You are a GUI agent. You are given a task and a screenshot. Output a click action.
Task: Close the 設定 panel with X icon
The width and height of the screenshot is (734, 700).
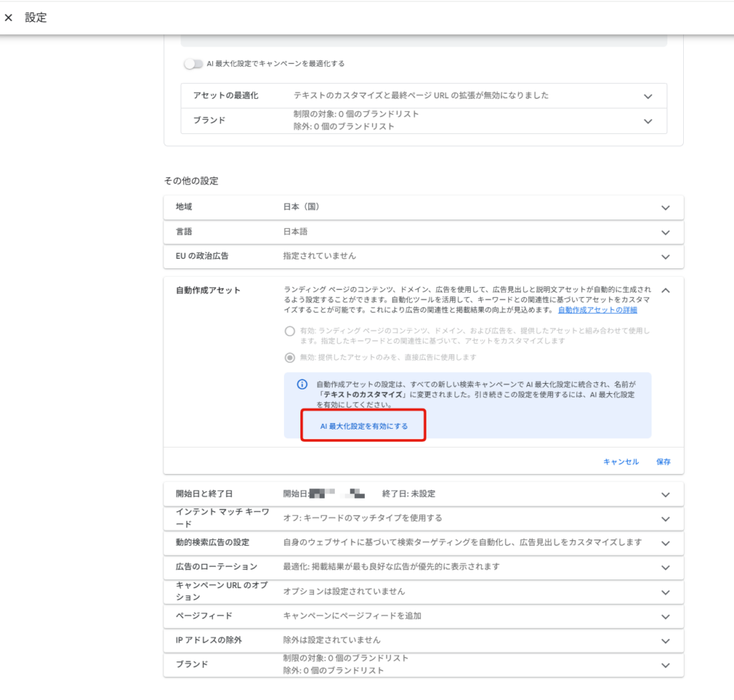9,18
